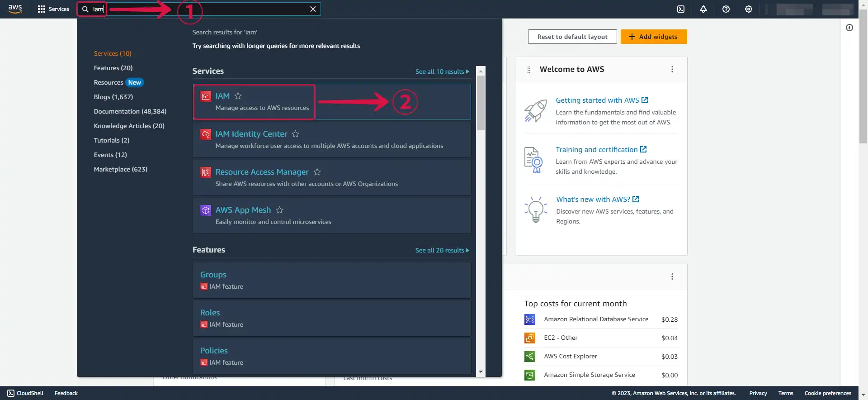Open the cost widget three-dot menu
This screenshot has height=400, width=868.
[x=672, y=276]
